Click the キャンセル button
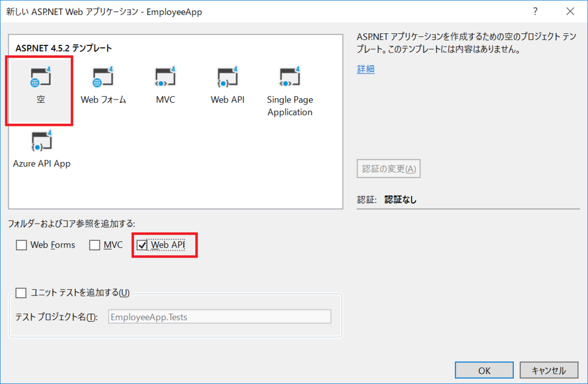The image size is (588, 384). 548,370
